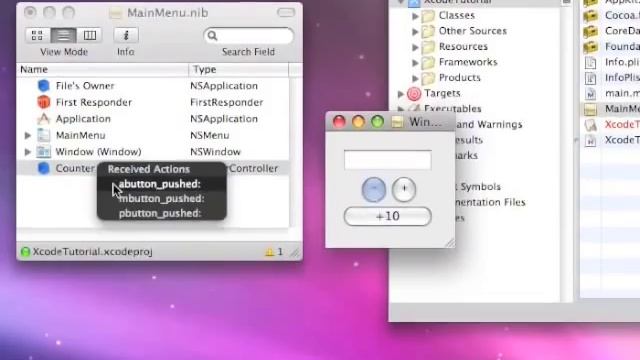The width and height of the screenshot is (640, 360).
Task: Select the Frameworks folder icon
Action: (x=428, y=62)
